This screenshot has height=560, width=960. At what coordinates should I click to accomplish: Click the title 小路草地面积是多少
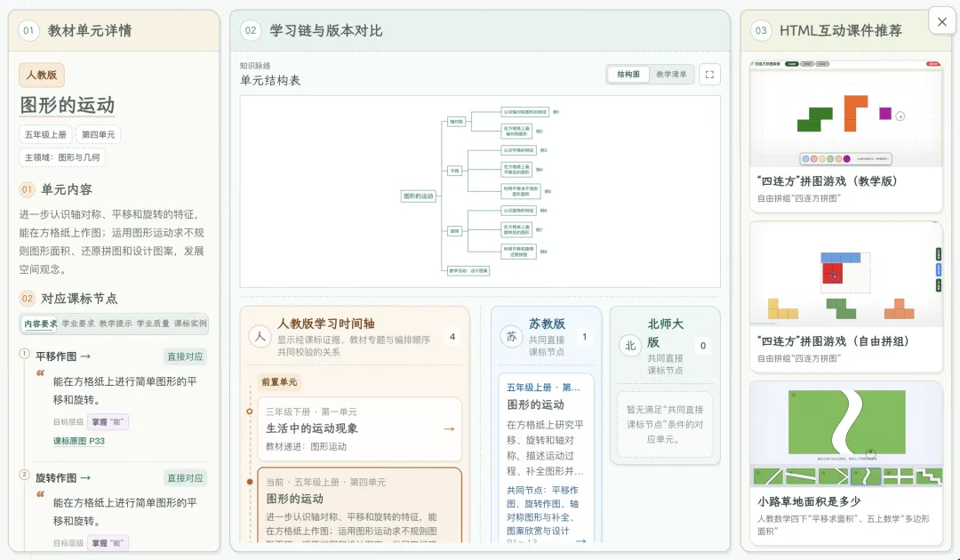pos(809,501)
